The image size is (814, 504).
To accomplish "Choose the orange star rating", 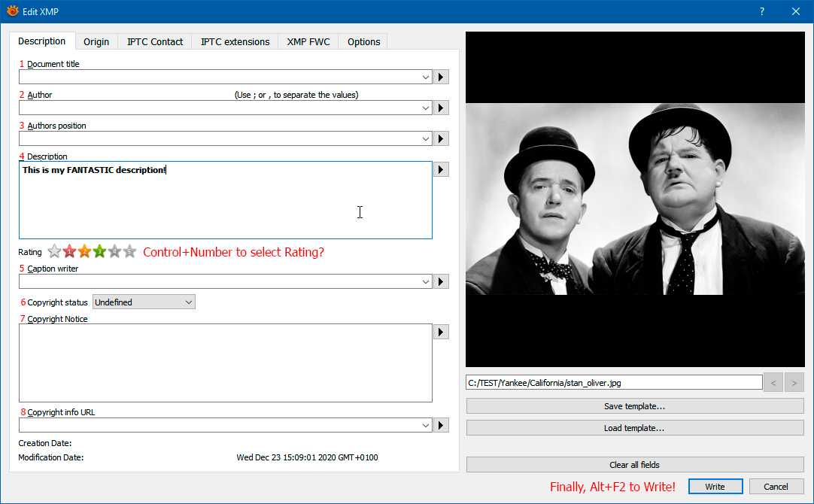I will (84, 252).
